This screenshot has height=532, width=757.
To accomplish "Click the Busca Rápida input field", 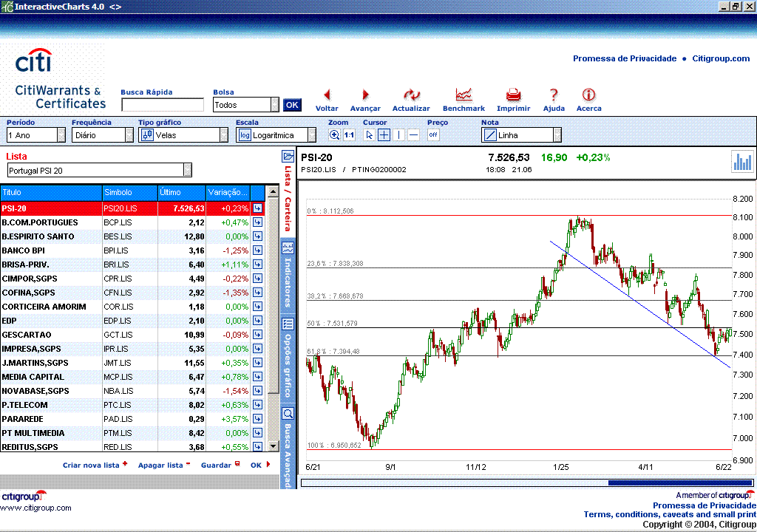I will [163, 105].
